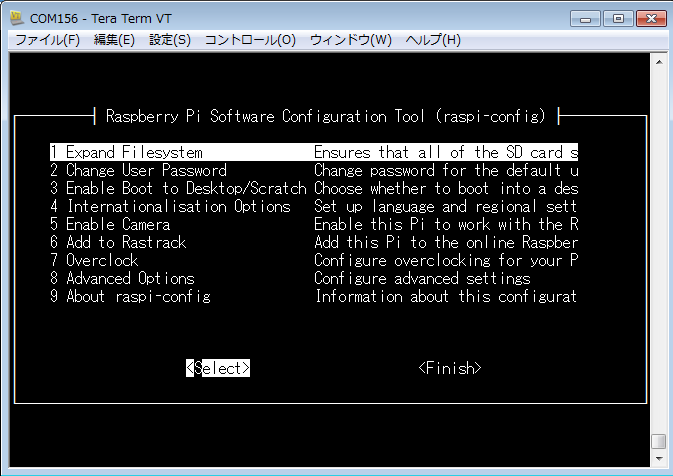The width and height of the screenshot is (673, 476).
Task: Select the 6 Add to Rastrack entry
Action: pos(314,243)
